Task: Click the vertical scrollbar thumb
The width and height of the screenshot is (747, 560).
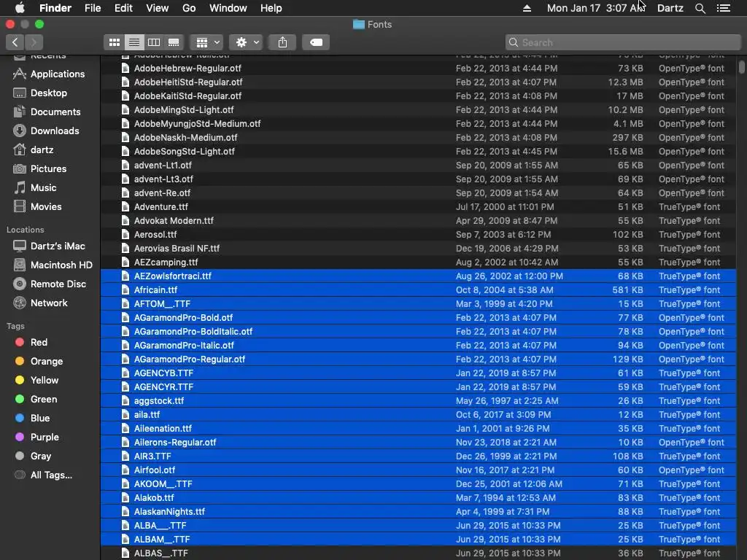Action: click(742, 66)
